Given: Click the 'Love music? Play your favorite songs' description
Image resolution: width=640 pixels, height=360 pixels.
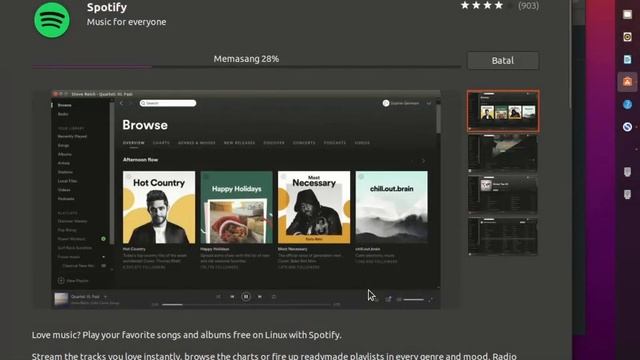Looking at the screenshot, I should pyautogui.click(x=187, y=335).
